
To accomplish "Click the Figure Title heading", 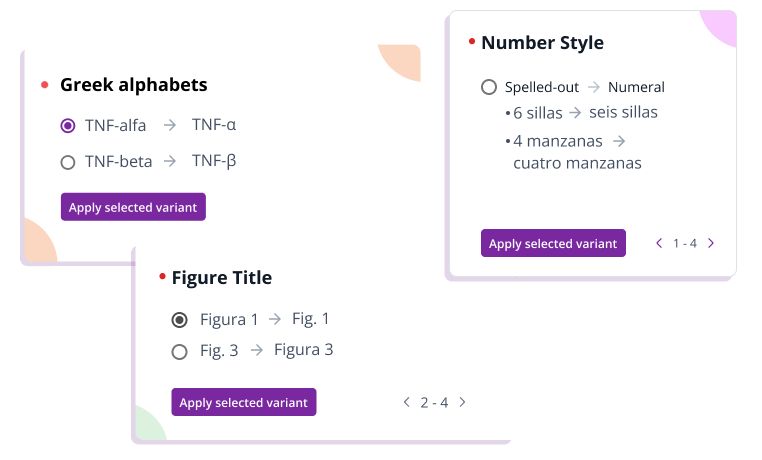I will coord(222,278).
